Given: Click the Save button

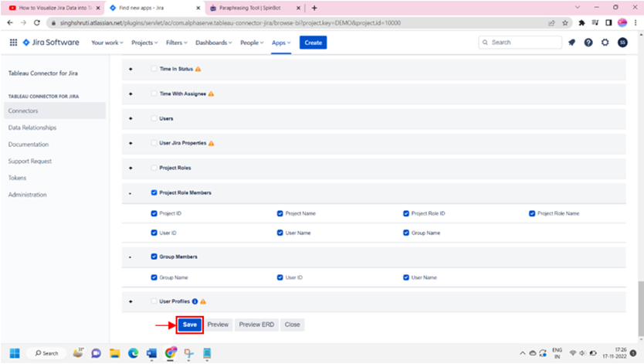Looking at the screenshot, I should point(190,325).
